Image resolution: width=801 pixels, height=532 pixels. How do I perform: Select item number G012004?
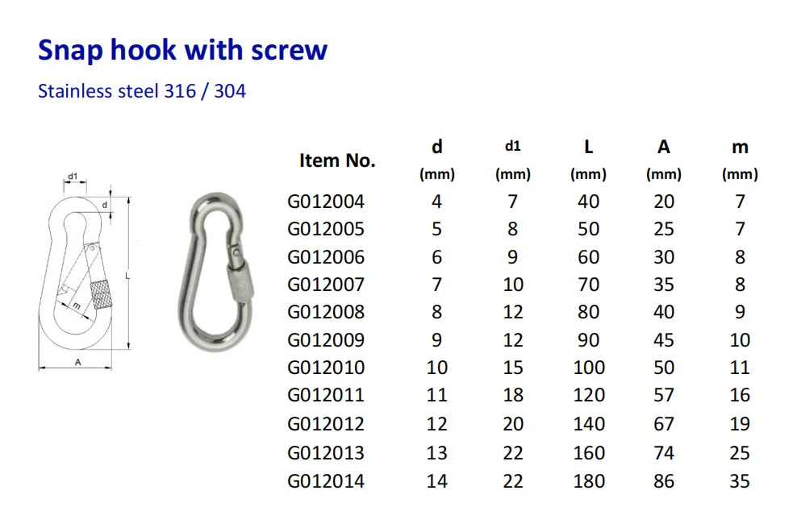pos(326,202)
